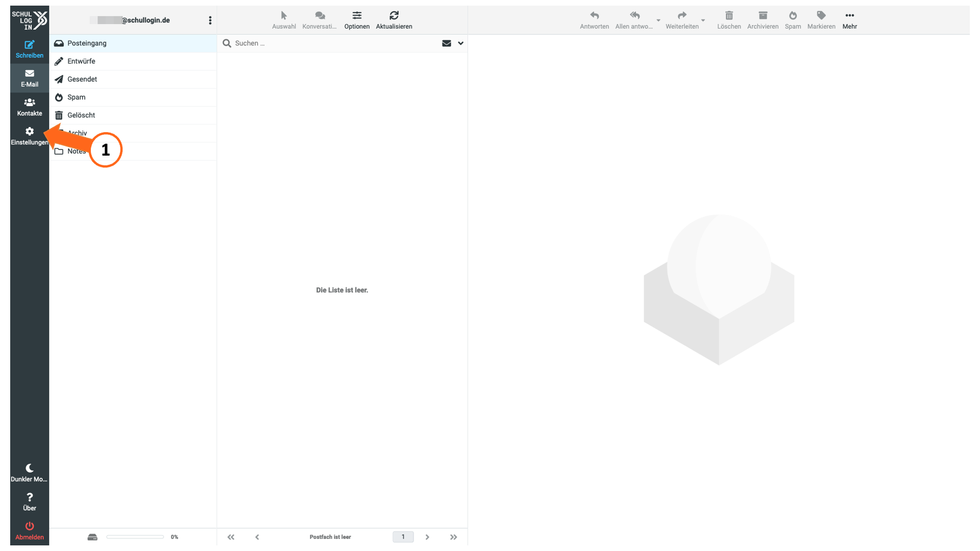Go to next page of list

[427, 537]
